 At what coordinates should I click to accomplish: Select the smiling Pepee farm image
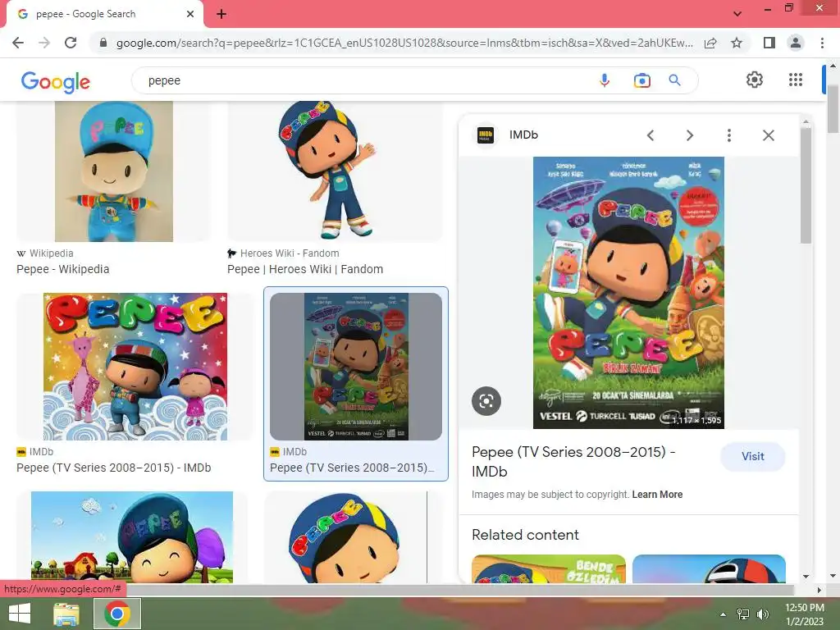132,536
